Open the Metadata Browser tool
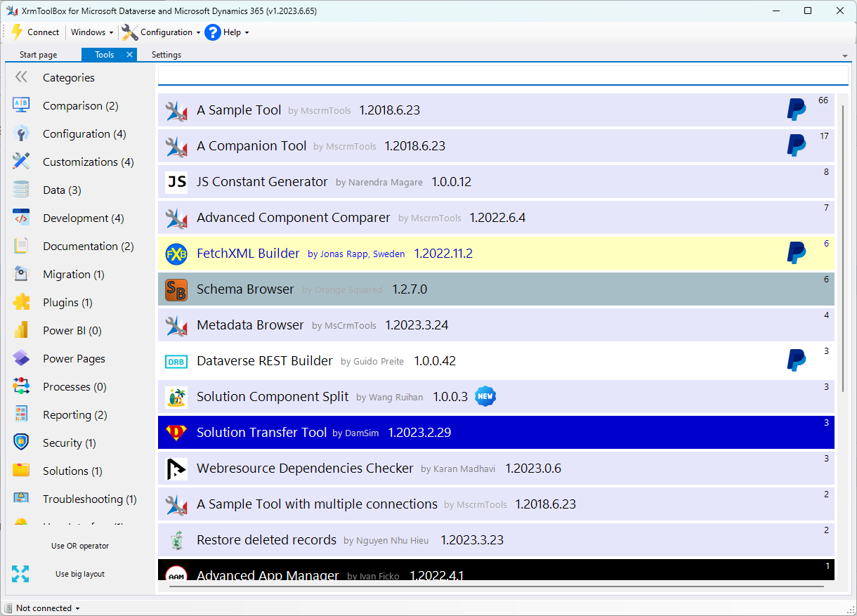The image size is (857, 616). (250, 325)
